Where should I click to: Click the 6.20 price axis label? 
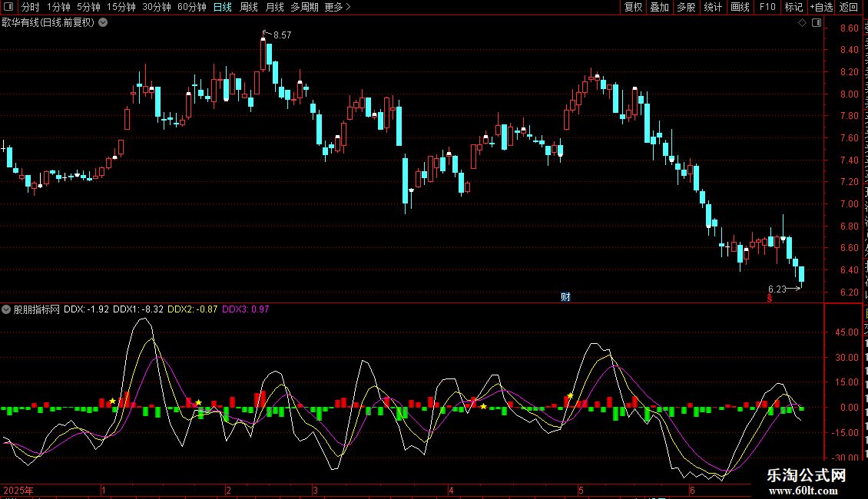click(x=849, y=292)
